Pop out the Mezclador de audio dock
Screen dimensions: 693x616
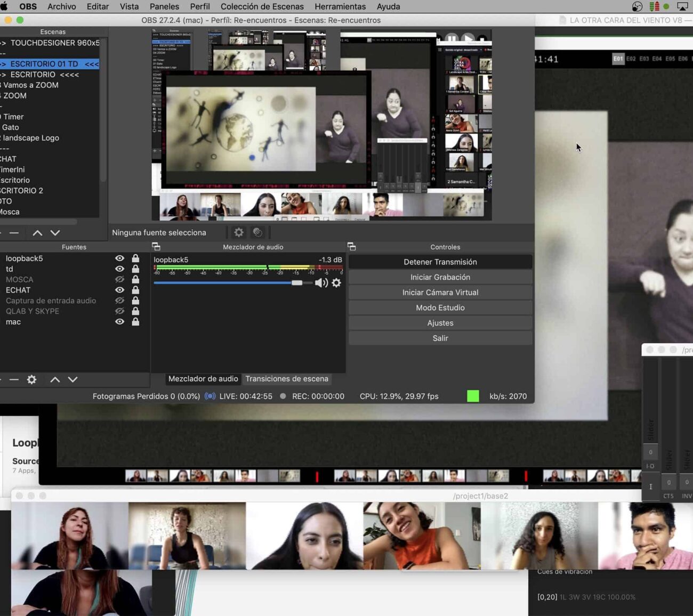[x=156, y=247]
